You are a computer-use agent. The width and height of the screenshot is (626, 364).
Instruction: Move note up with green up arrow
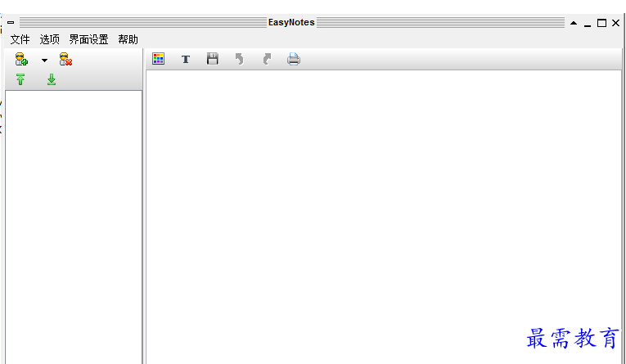pos(20,79)
